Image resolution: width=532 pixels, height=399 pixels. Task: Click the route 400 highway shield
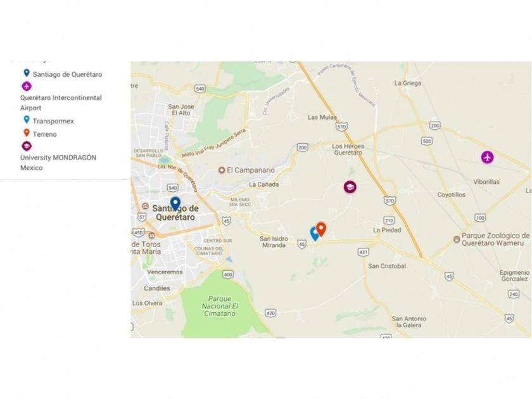[x=227, y=274]
